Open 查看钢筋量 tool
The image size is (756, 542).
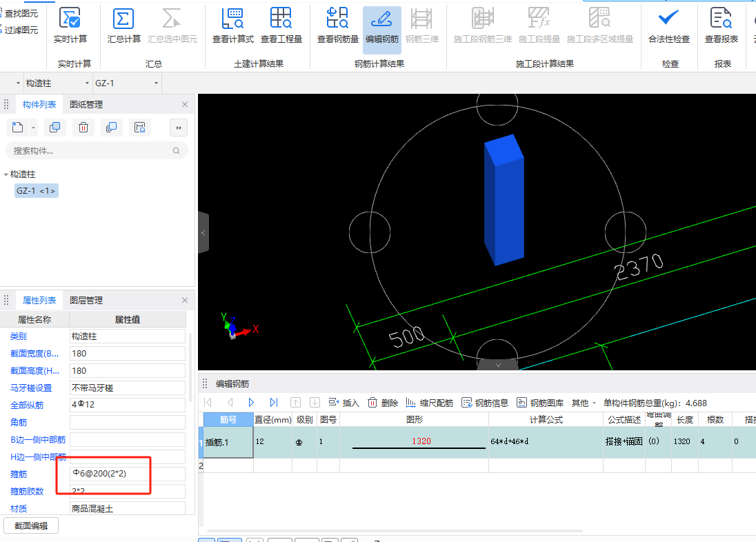(337, 26)
